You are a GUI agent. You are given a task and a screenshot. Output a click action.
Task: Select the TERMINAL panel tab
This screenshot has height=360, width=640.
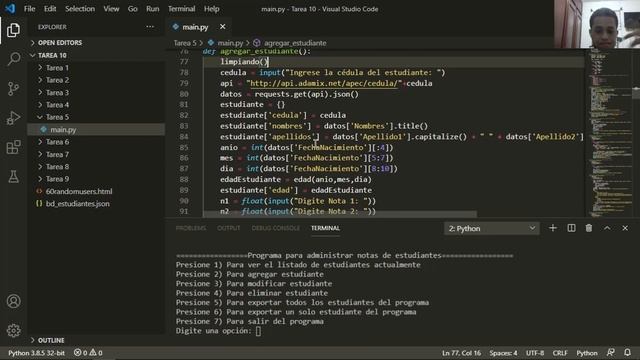[x=325, y=228]
